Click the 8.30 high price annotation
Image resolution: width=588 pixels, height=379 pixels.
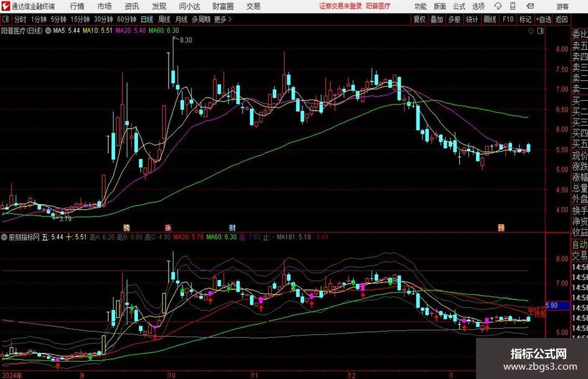(185, 40)
